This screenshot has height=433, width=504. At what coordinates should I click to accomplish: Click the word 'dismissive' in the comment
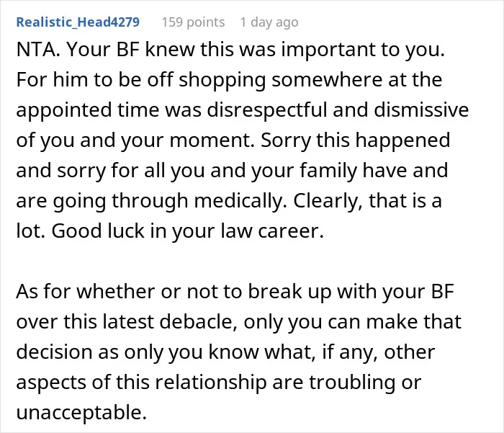[x=421, y=110]
